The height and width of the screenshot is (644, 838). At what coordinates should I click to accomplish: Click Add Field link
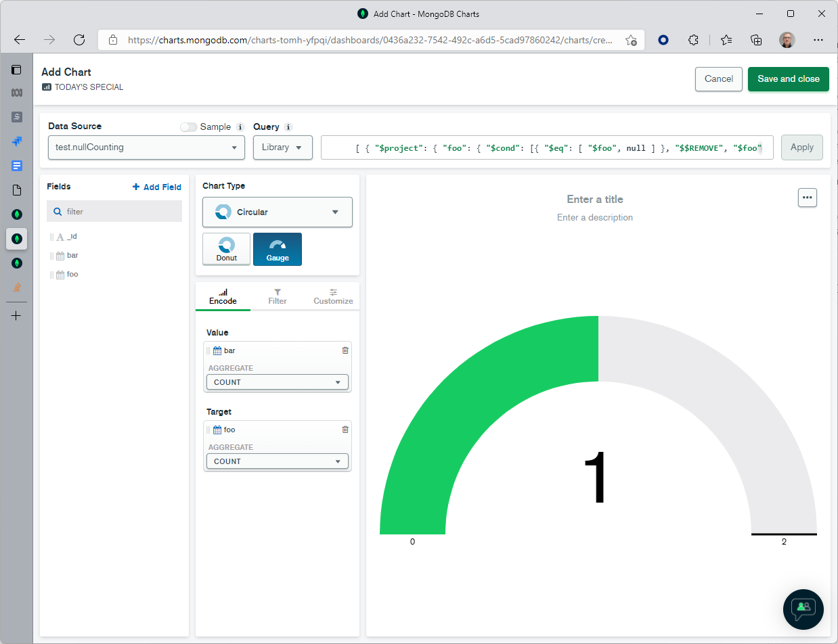pyautogui.click(x=157, y=187)
